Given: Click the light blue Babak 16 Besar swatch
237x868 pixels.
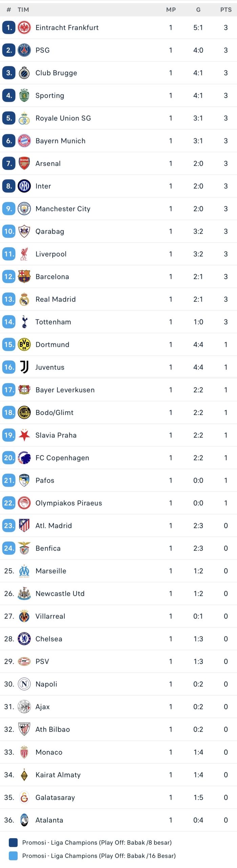Looking at the screenshot, I should click(13, 856).
